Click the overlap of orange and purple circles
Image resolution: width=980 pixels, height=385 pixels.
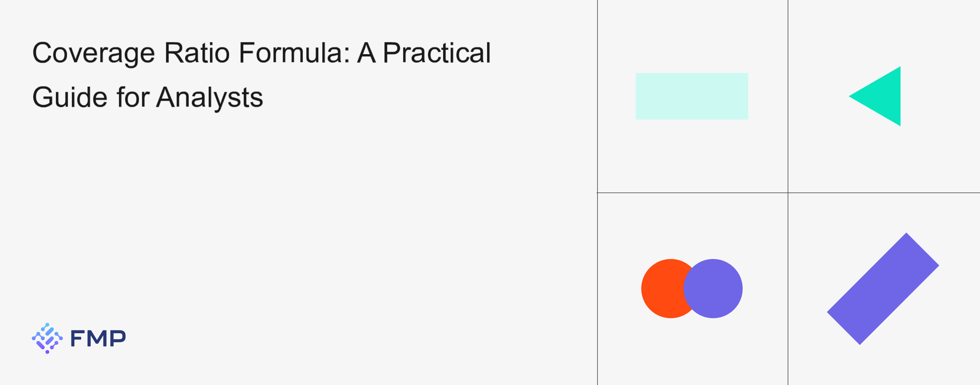(689, 288)
